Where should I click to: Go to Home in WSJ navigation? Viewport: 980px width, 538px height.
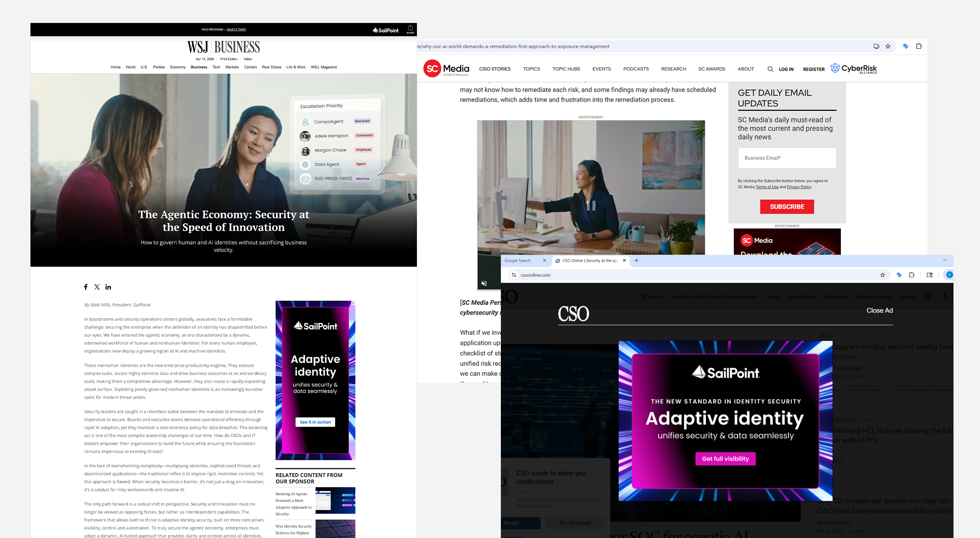(x=115, y=67)
